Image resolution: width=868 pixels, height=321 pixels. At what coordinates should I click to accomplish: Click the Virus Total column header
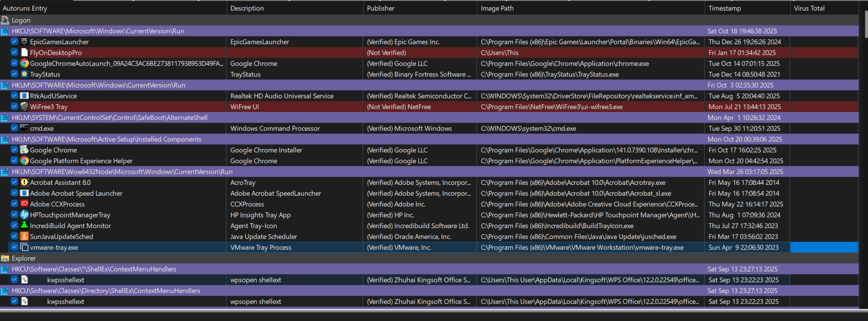pos(809,8)
